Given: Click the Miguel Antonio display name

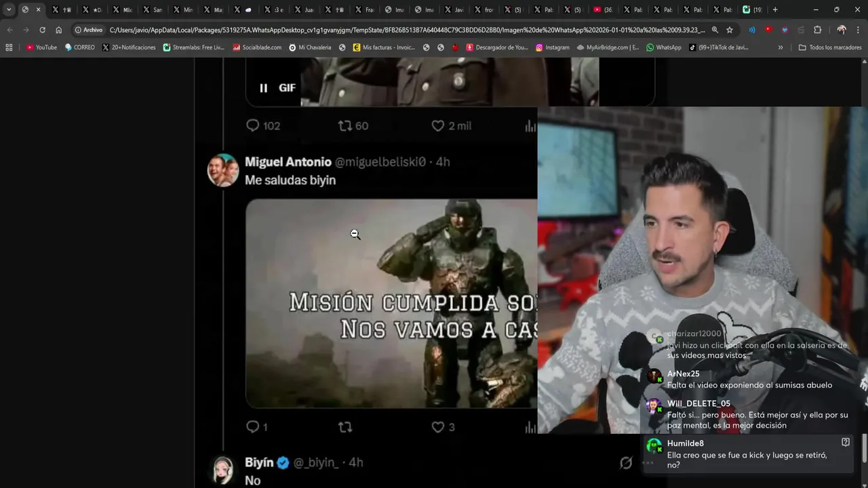Looking at the screenshot, I should point(288,162).
